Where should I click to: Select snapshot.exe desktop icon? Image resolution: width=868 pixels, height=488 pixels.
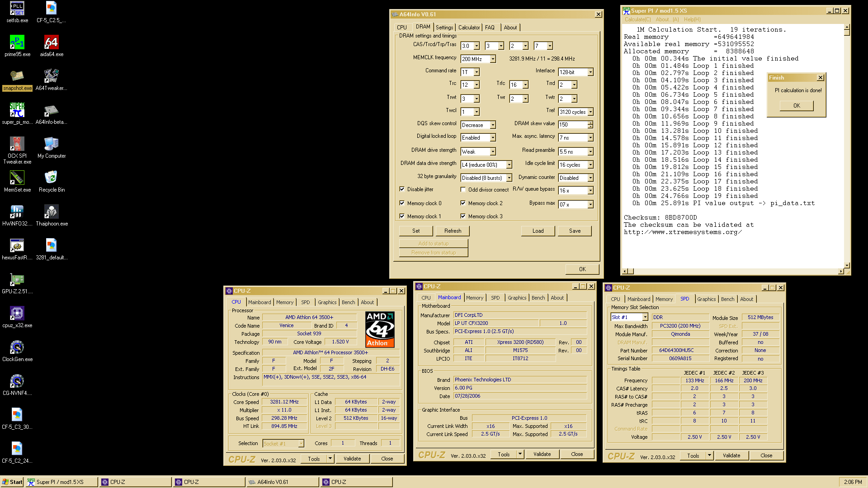click(17, 80)
